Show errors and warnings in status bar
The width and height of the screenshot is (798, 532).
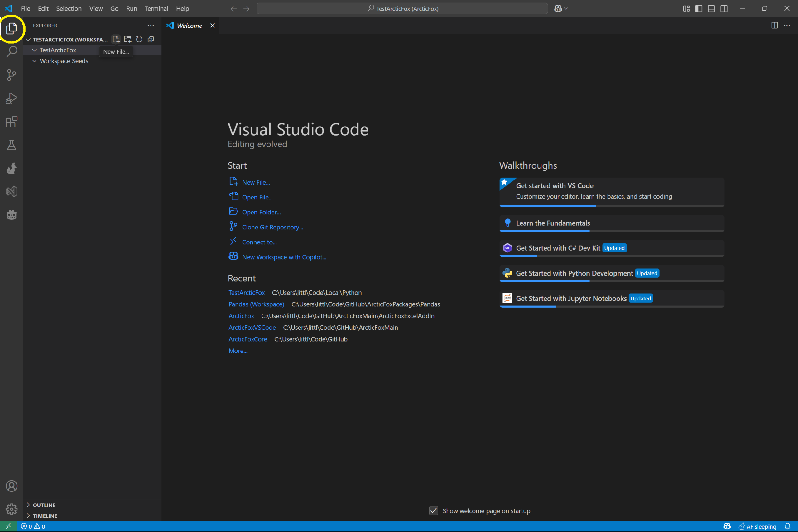point(33,527)
